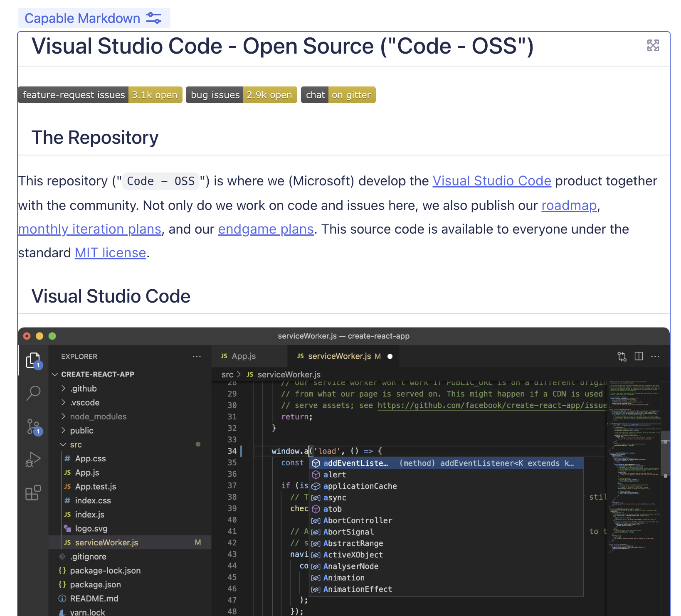This screenshot has width=681, height=616.
Task: Open the Visual Studio Code link
Action: coord(491,181)
